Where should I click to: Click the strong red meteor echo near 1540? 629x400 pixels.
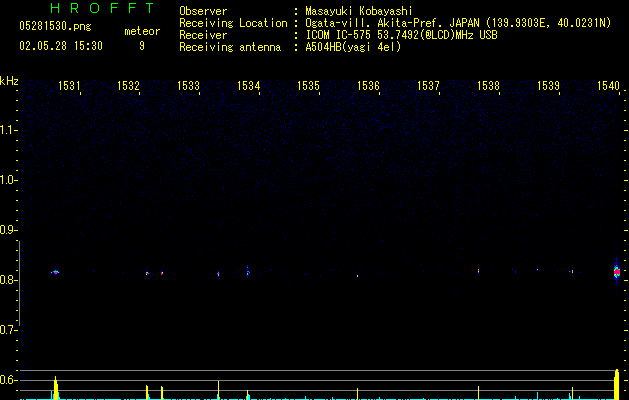617,272
